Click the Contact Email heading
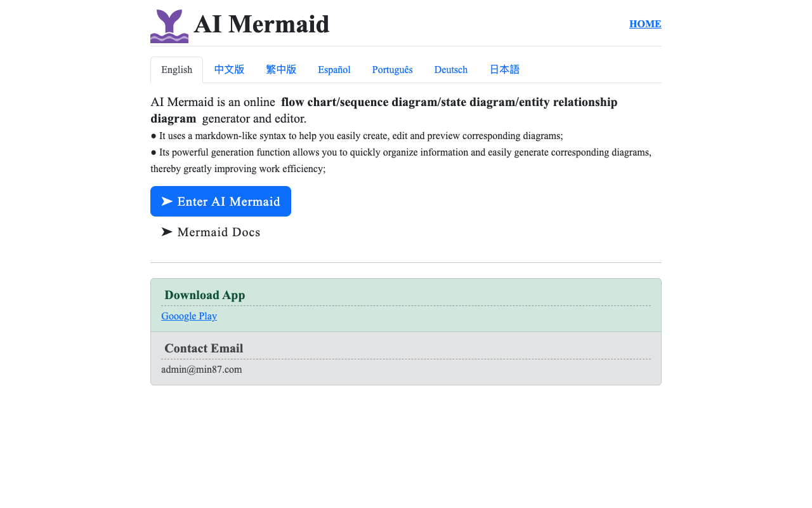The height and width of the screenshot is (508, 812). click(204, 348)
